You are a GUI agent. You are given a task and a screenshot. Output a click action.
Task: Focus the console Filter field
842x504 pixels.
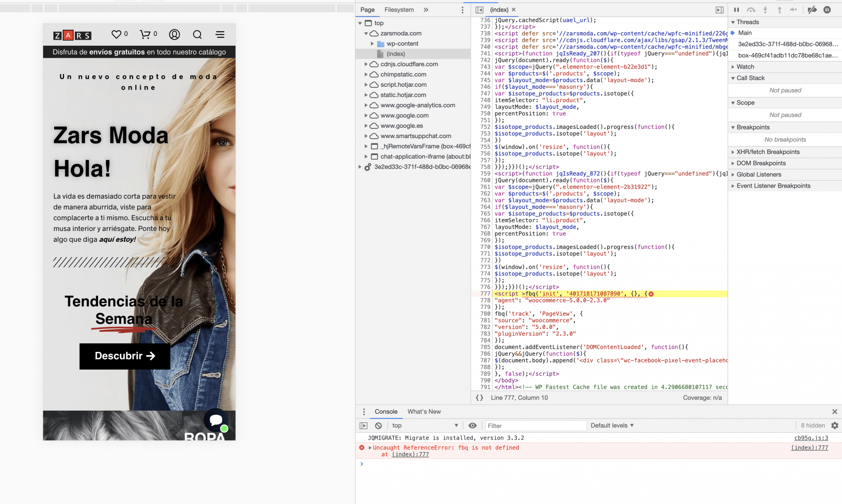[x=536, y=426]
